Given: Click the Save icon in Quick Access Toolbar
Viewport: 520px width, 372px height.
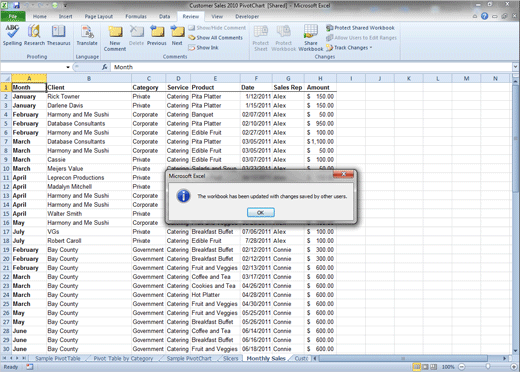Looking at the screenshot, I should 16,5.
